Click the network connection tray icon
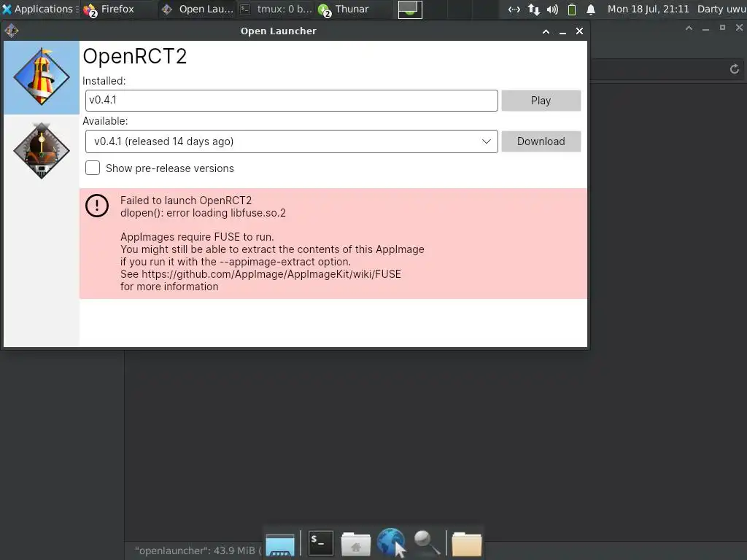 [x=514, y=9]
